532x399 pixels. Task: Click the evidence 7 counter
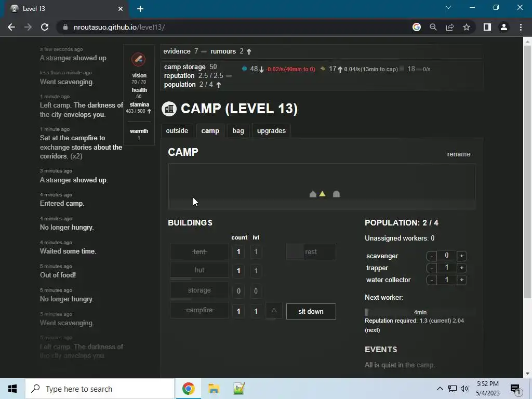coord(180,51)
